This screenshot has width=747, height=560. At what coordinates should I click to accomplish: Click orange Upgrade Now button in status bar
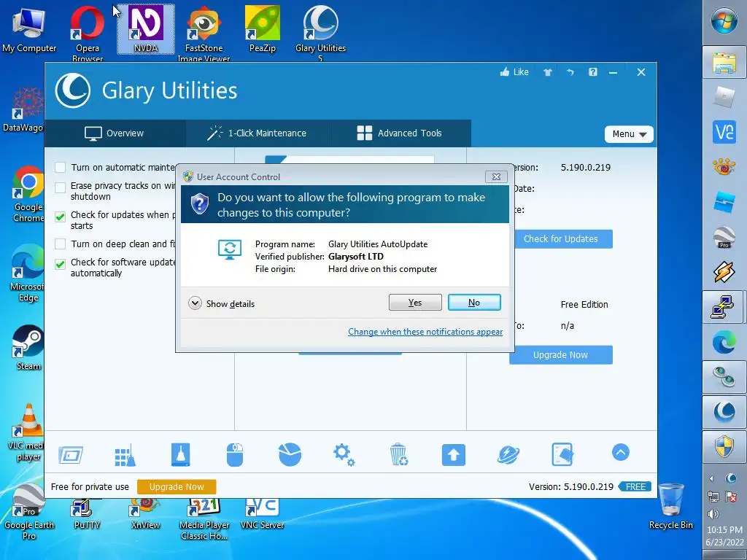(x=177, y=486)
